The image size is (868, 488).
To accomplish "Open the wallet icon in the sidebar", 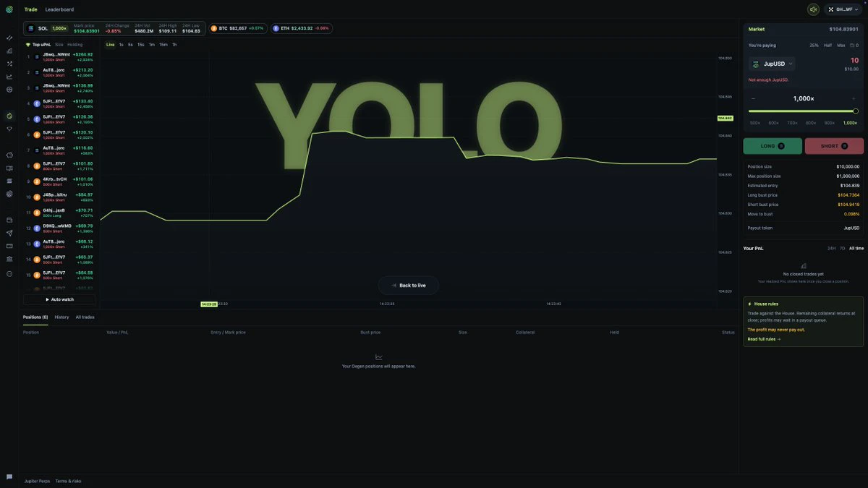I will point(9,220).
